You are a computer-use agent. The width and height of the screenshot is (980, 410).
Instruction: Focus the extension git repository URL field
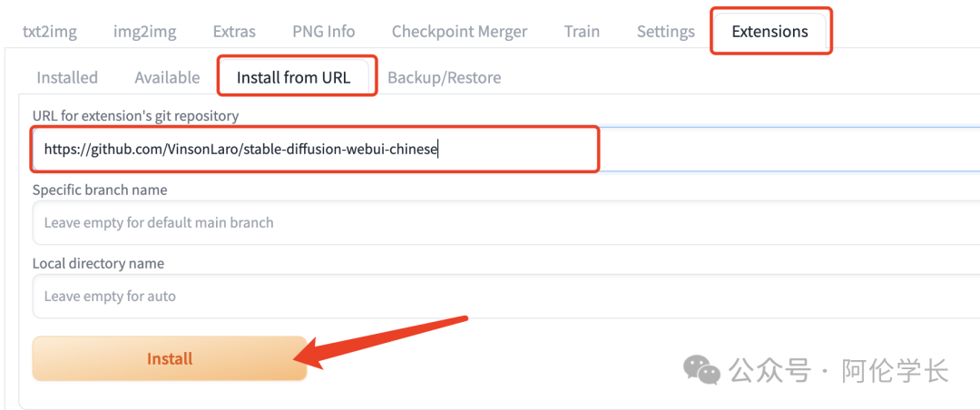(x=508, y=150)
